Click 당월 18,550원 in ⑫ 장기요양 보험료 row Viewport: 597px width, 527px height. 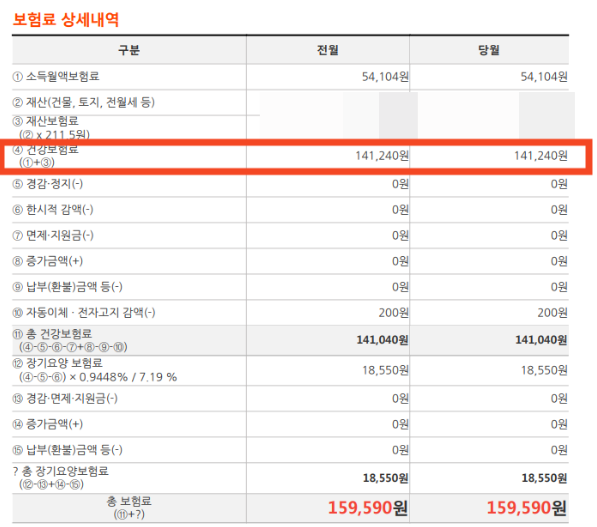coord(544,370)
